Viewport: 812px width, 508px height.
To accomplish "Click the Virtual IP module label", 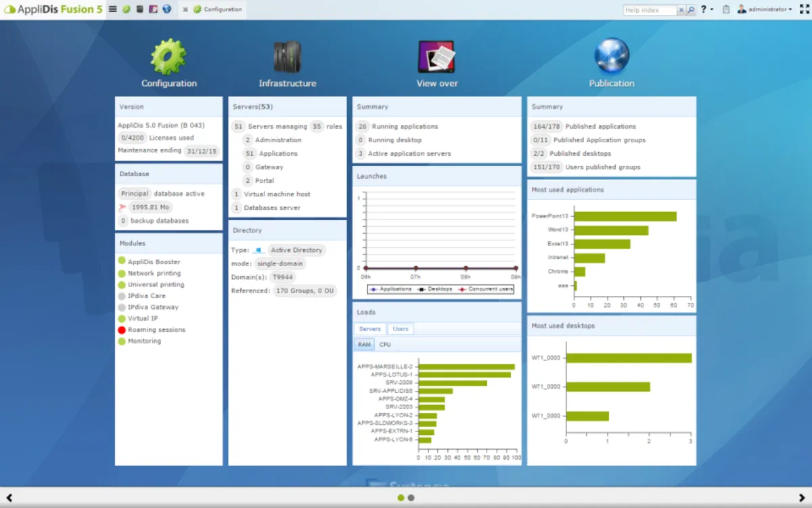I will (x=141, y=318).
